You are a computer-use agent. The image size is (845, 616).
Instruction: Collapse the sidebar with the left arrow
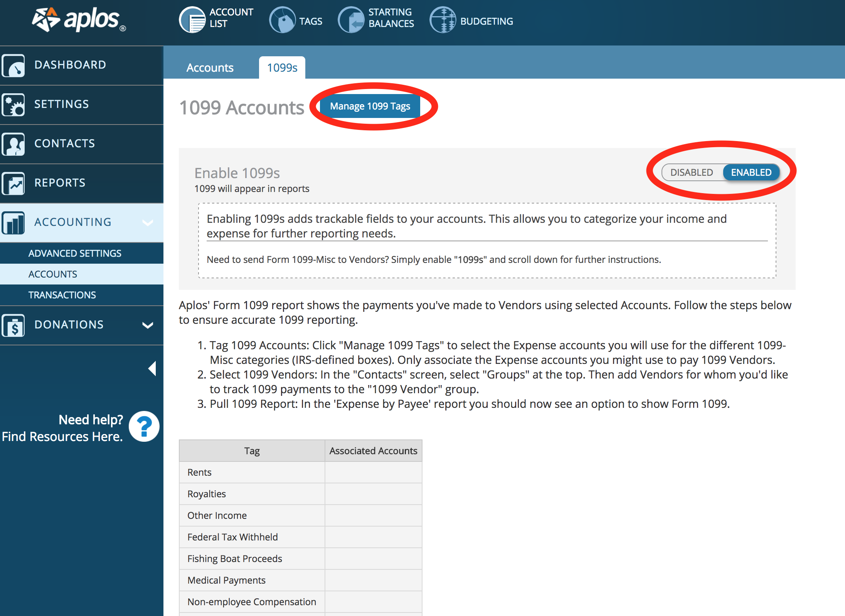(152, 369)
